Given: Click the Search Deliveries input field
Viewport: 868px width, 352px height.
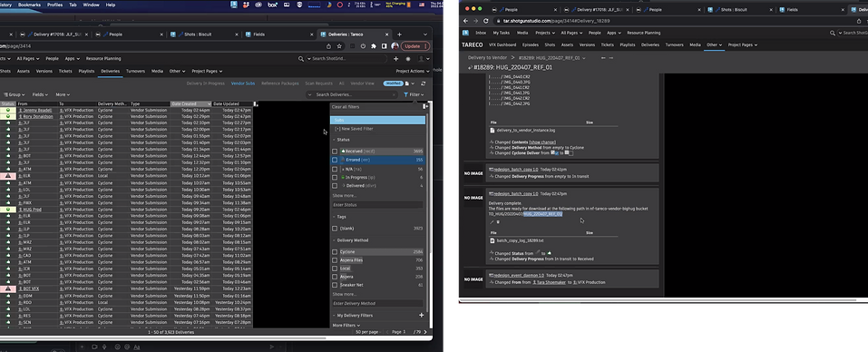Looking at the screenshot, I should pyautogui.click(x=352, y=94).
